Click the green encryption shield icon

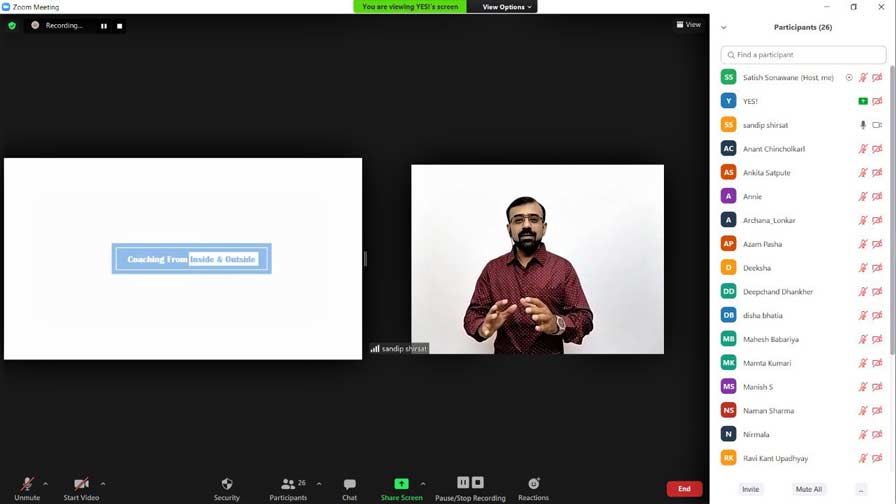(12, 26)
